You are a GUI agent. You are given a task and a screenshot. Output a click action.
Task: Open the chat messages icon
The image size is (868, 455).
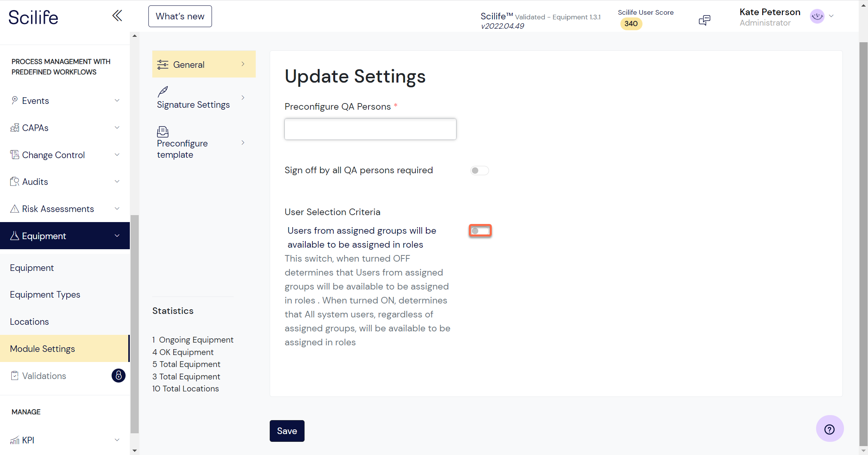704,20
